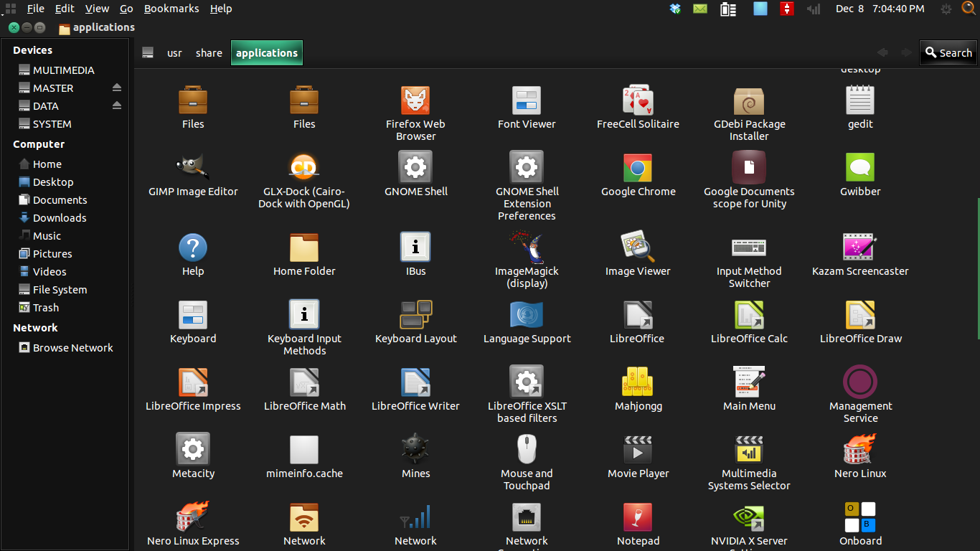Screen dimensions: 980x551
Task: Click the Dropbox icon in the system tray
Action: (674, 9)
